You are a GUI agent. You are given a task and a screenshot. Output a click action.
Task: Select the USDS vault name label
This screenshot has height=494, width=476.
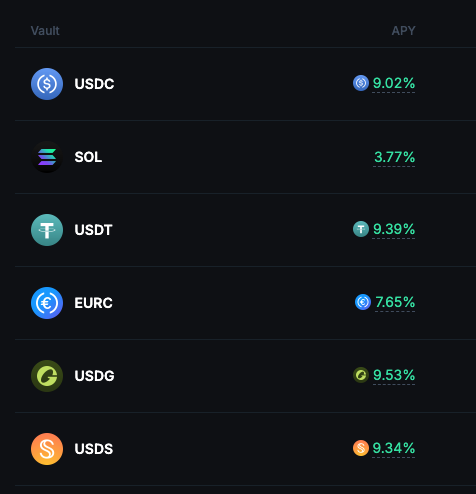coord(94,449)
